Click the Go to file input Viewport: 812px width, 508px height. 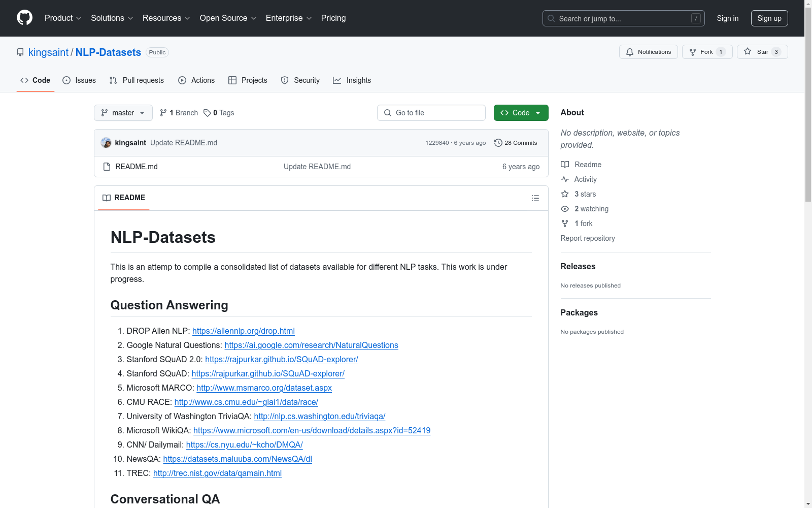click(431, 113)
